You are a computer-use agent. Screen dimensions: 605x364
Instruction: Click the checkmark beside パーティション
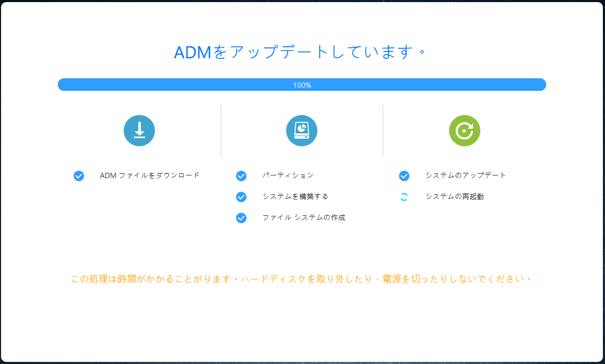click(x=241, y=176)
